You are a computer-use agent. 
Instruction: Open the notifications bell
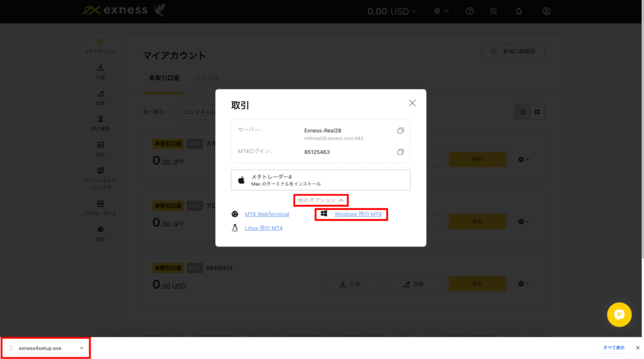tap(519, 11)
